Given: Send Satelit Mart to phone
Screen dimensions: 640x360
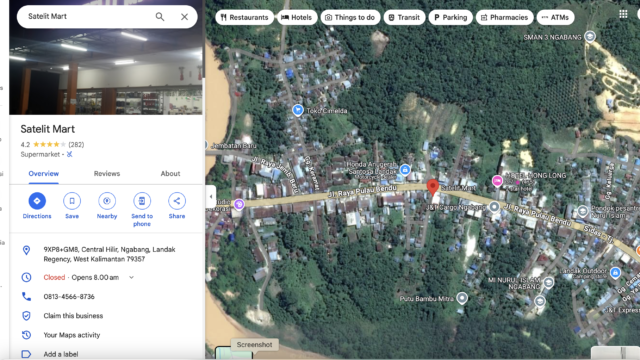Looking at the screenshot, I should coord(142,209).
